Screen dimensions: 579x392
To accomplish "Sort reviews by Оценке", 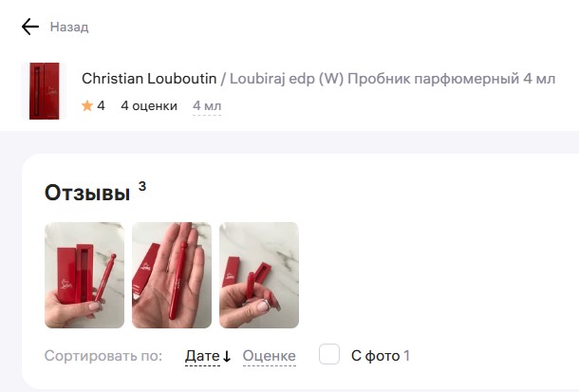I will coord(270,356).
